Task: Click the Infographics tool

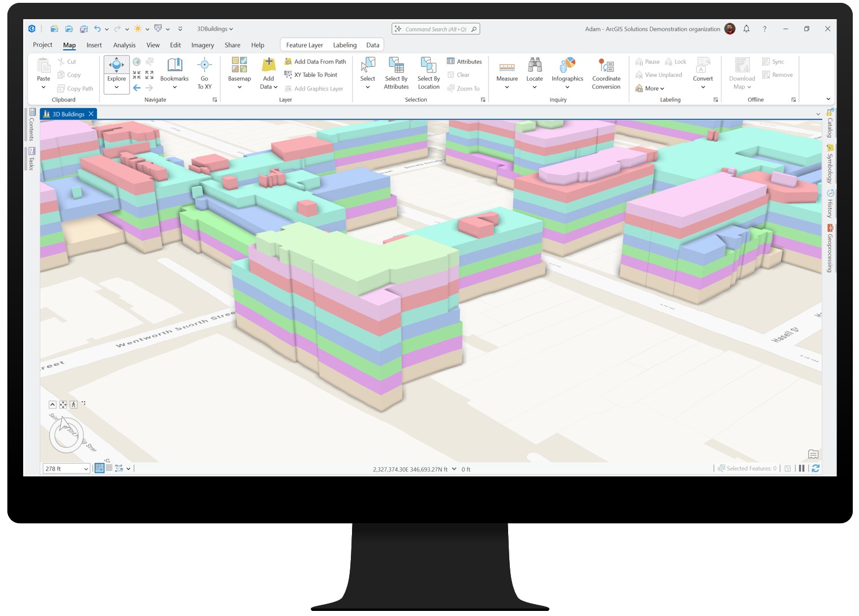Action: pyautogui.click(x=567, y=72)
